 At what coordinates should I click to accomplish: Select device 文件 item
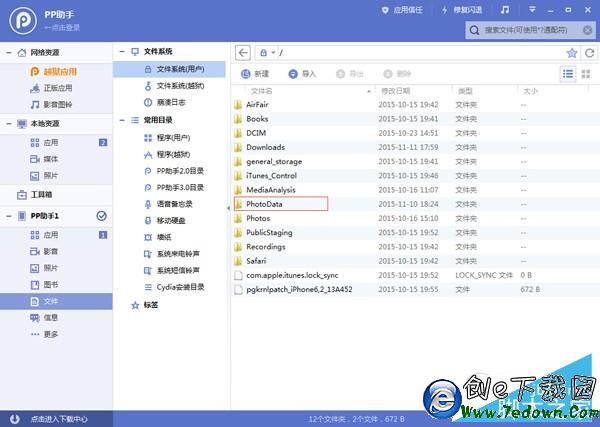click(x=56, y=302)
